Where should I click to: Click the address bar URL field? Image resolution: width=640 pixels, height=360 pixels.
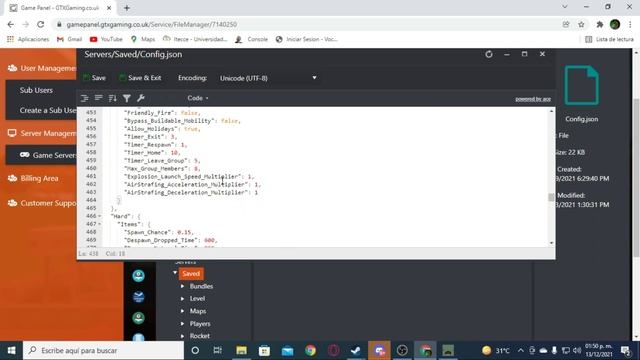(306, 24)
